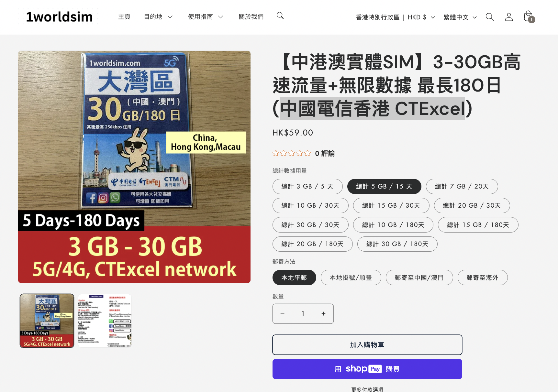This screenshot has width=558, height=392.
Task: Decrease quantity with the minus button
Action: click(282, 314)
